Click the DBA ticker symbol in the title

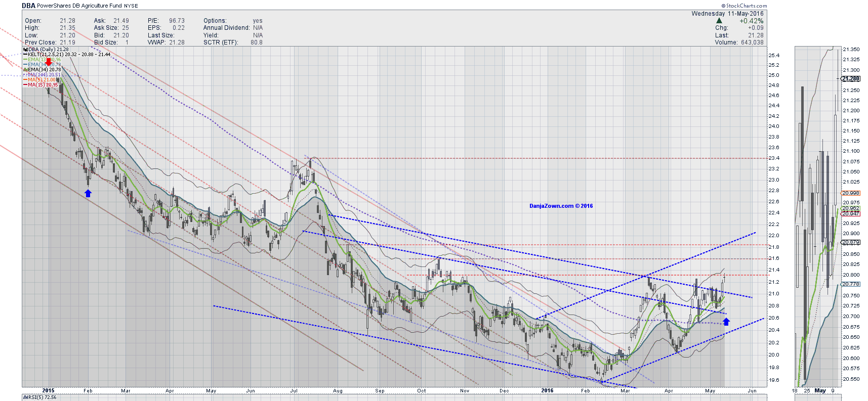pos(28,6)
